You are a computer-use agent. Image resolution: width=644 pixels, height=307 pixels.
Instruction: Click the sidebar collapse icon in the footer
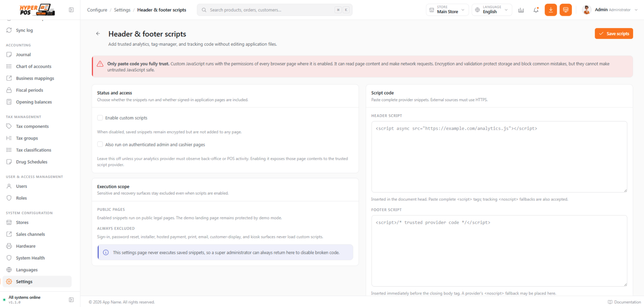[71, 300]
